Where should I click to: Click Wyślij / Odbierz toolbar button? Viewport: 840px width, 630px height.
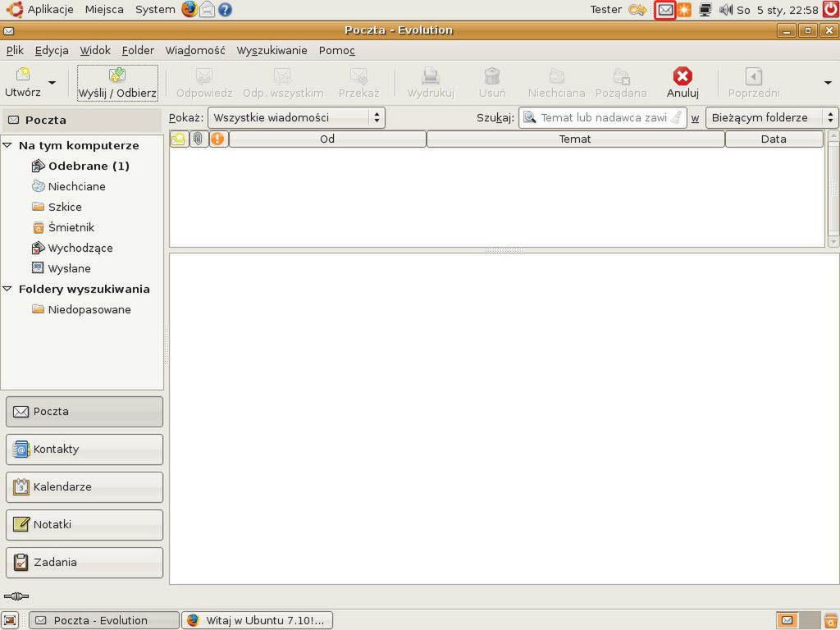click(117, 83)
